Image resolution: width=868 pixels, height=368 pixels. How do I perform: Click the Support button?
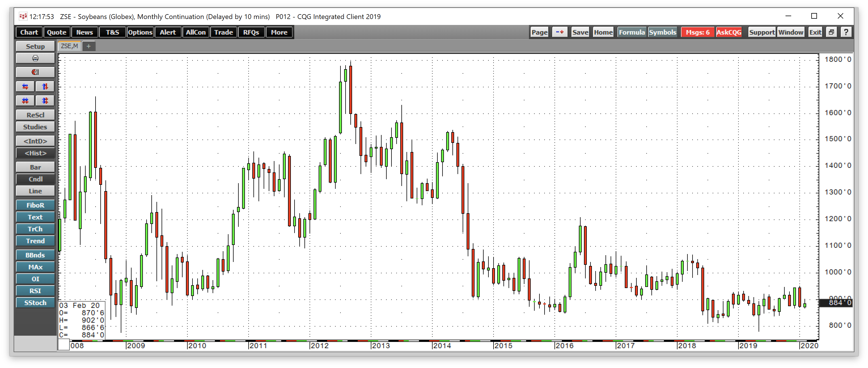pos(762,32)
